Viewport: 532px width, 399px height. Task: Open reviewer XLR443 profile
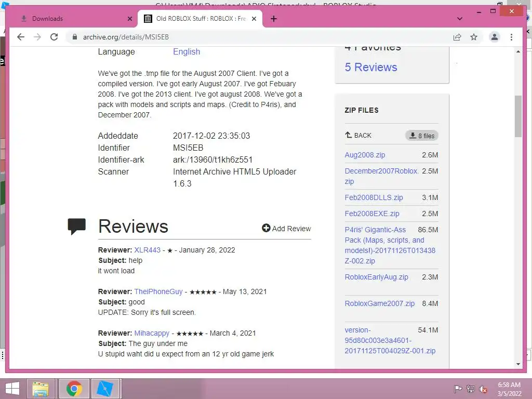point(147,250)
